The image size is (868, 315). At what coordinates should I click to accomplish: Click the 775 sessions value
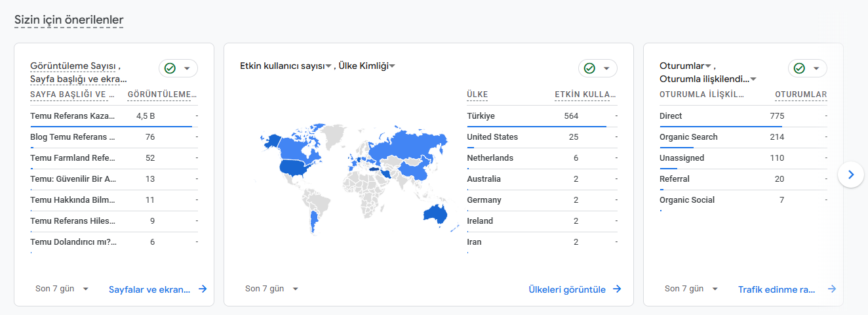777,116
